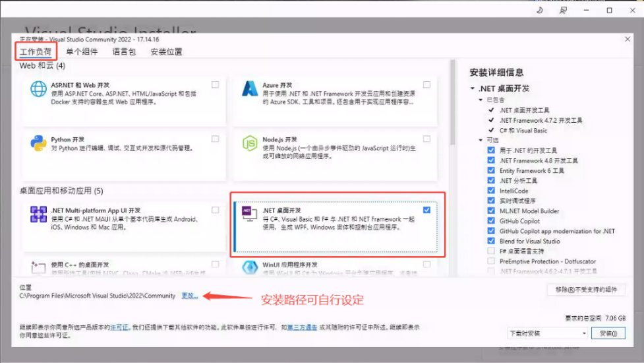The height and width of the screenshot is (363, 644).
Task: Click the Azure development workload icon
Action: pyautogui.click(x=250, y=89)
